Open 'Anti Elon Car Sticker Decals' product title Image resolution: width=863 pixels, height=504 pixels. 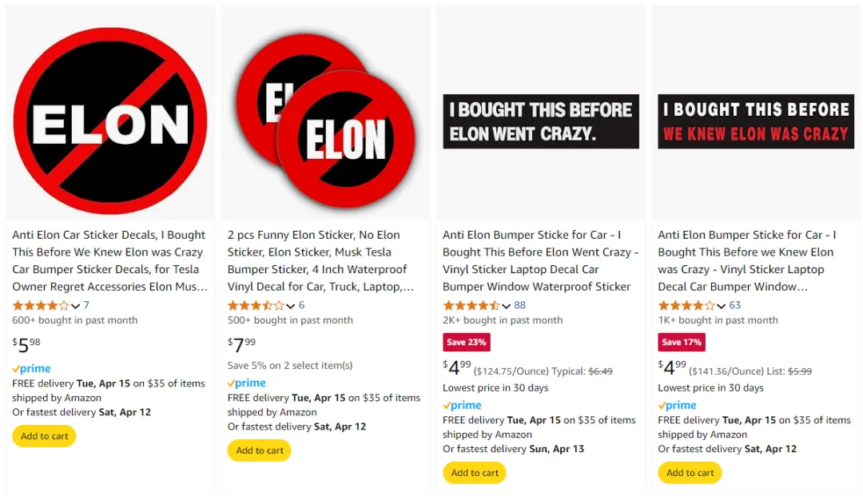[x=110, y=260]
